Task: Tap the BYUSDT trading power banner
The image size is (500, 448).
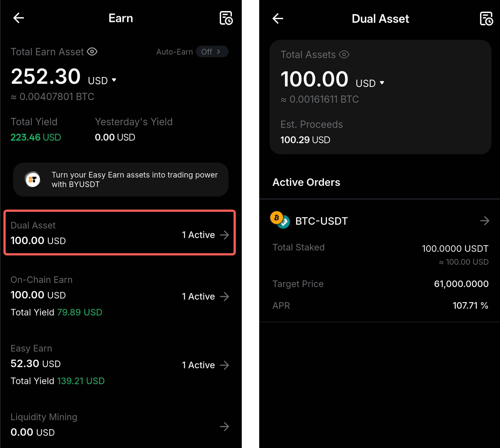Action: point(121,180)
